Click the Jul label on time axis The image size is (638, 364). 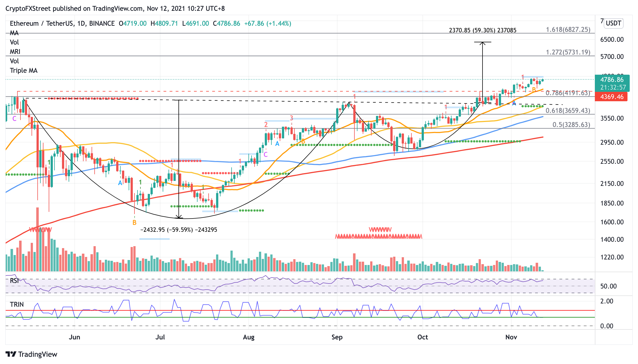160,337
